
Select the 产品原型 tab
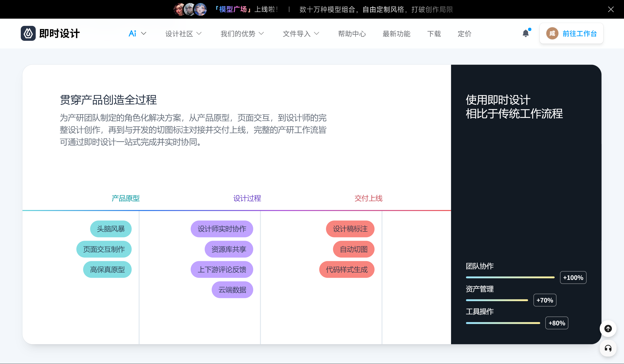pos(126,198)
